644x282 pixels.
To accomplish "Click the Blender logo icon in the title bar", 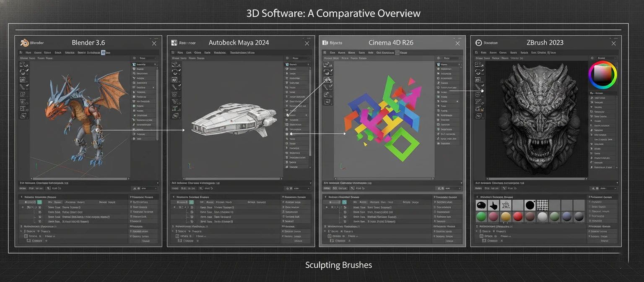I will pos(23,43).
